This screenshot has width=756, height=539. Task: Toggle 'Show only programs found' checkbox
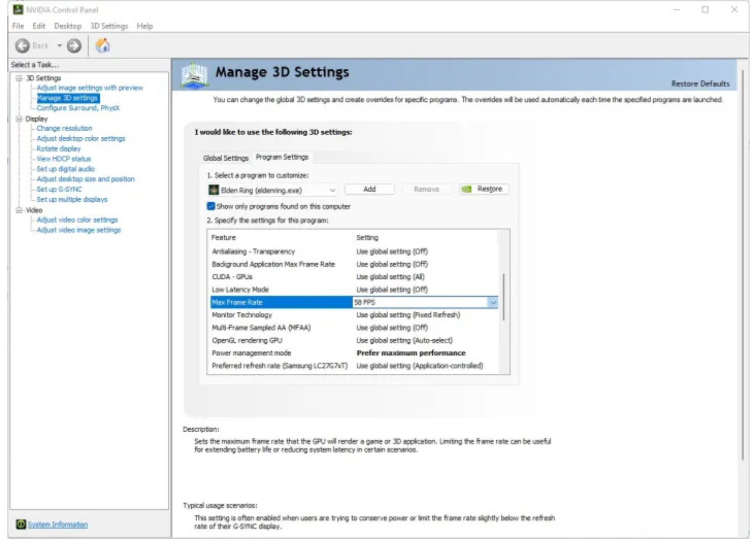211,206
